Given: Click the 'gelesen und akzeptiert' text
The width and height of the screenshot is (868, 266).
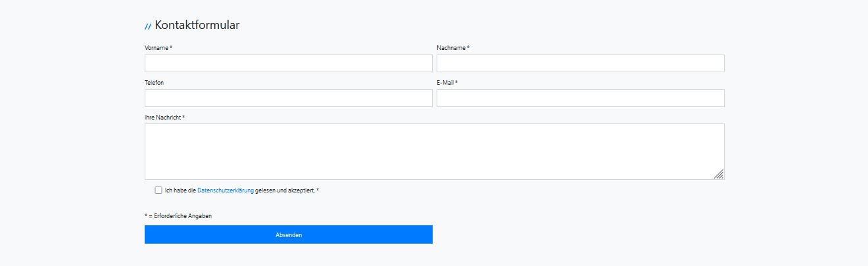Looking at the screenshot, I should tap(284, 190).
